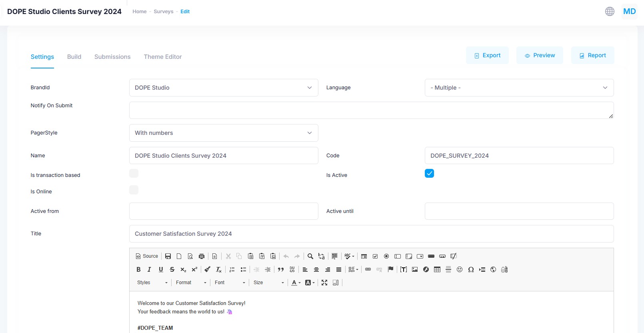This screenshot has height=333, width=644.
Task: Open the Font dropdown in editor
Action: [x=230, y=283]
